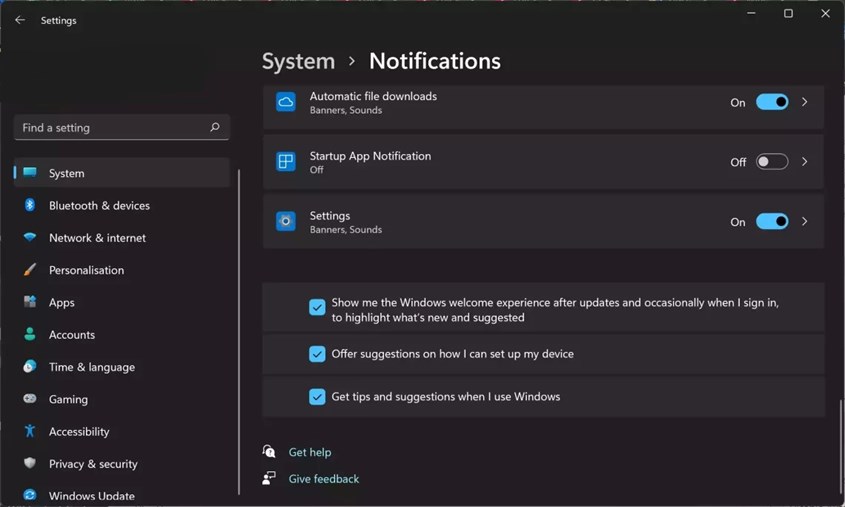
Task: Uncheck Offer suggestions on device setup
Action: tap(317, 354)
